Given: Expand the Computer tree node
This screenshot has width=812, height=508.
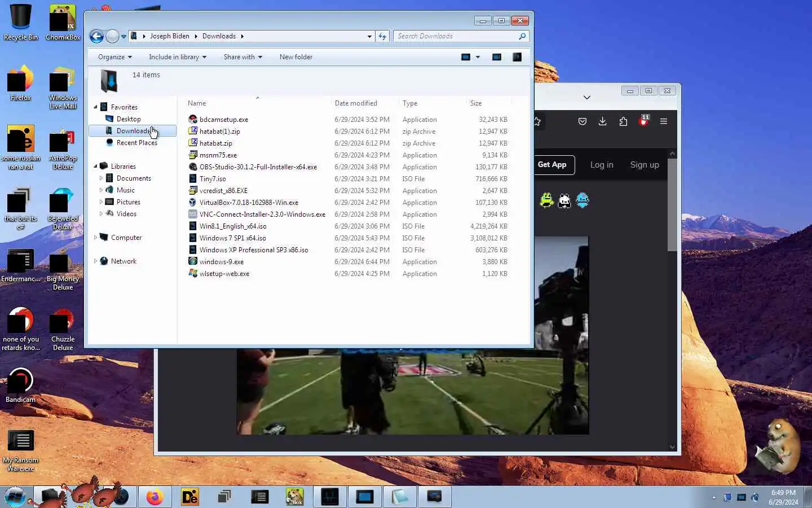Looking at the screenshot, I should [95, 238].
